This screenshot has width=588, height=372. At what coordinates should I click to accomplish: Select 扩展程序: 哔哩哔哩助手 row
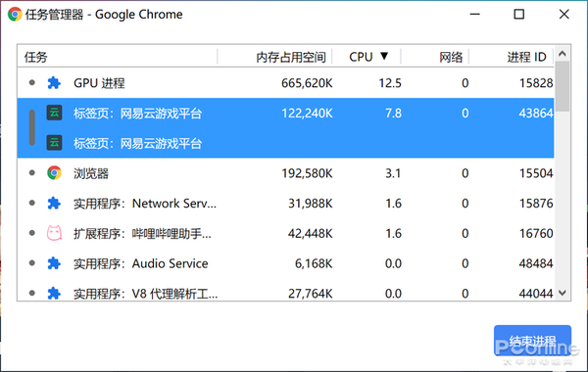coord(286,233)
